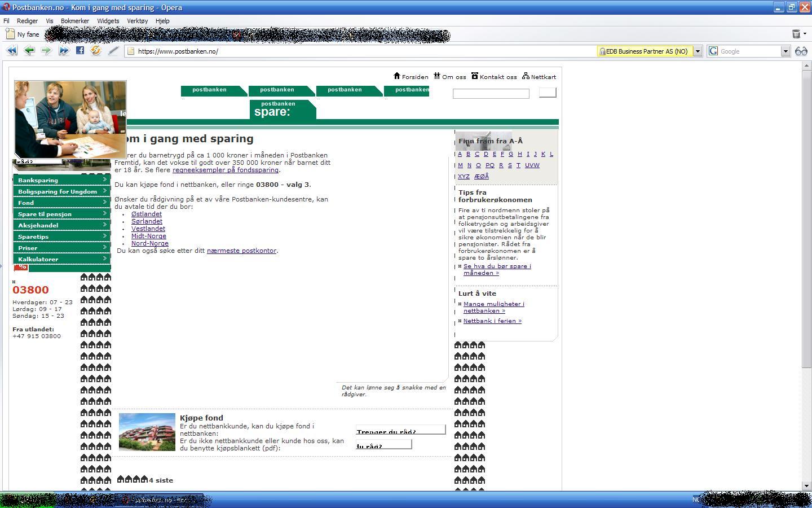
Task: Reload the page with the orange refresh icon
Action: pos(96,50)
